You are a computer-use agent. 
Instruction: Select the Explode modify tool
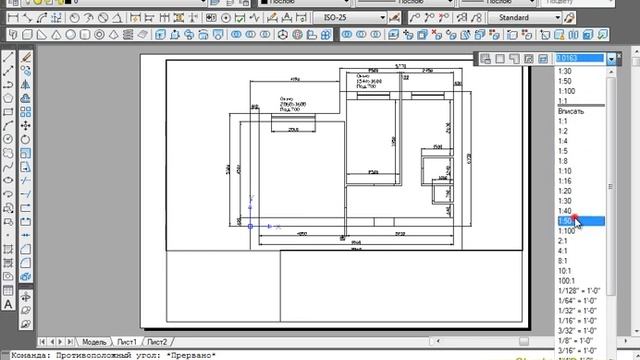pos(26,276)
